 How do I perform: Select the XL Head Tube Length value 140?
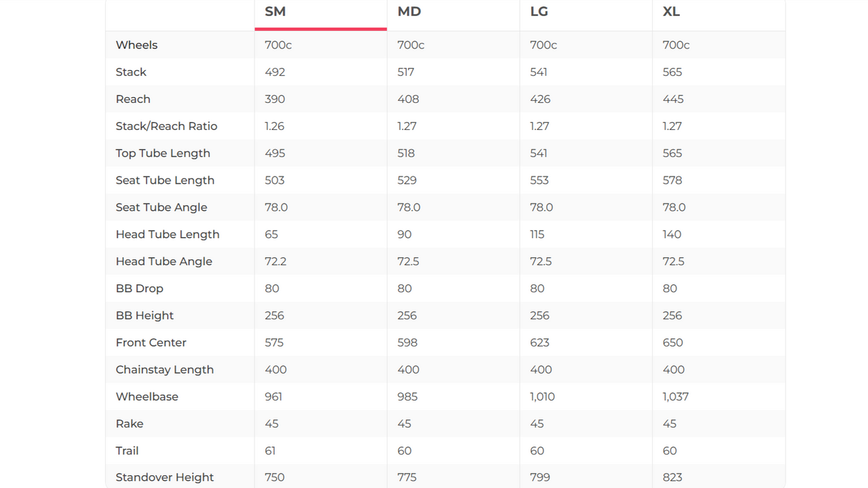tap(672, 234)
